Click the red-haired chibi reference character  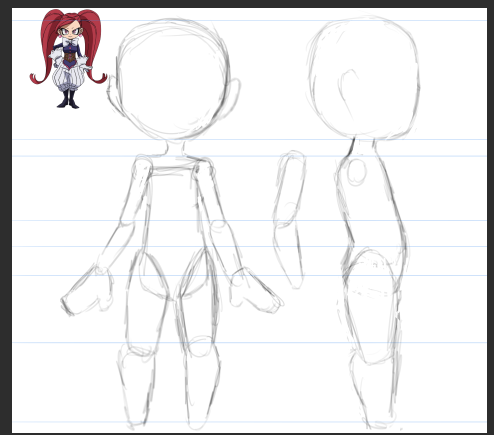tap(69, 59)
